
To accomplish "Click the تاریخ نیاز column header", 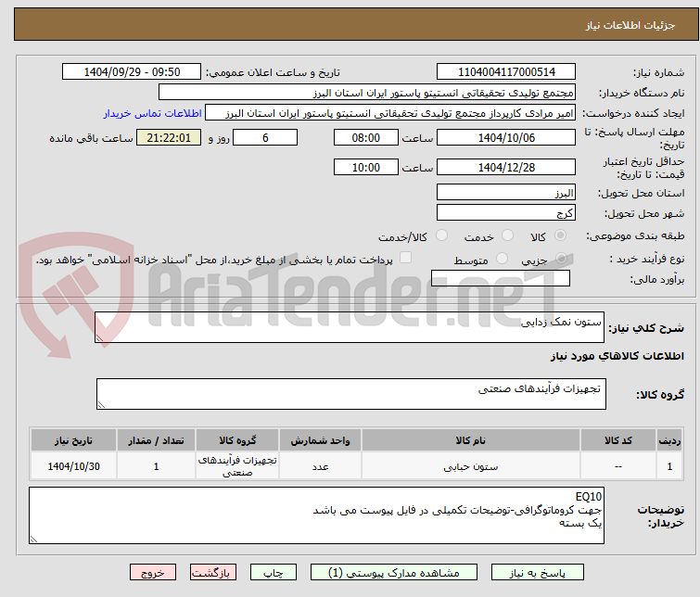I will click(73, 440).
